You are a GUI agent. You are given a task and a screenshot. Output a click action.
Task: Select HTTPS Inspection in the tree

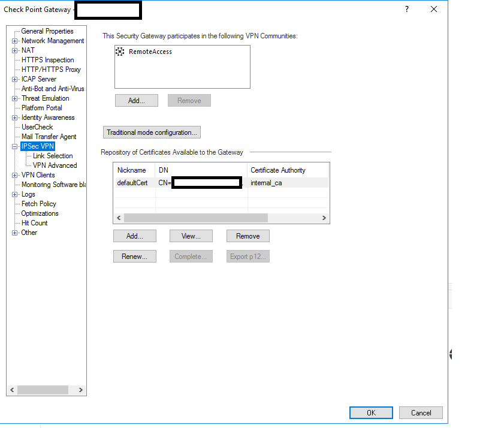(x=47, y=60)
